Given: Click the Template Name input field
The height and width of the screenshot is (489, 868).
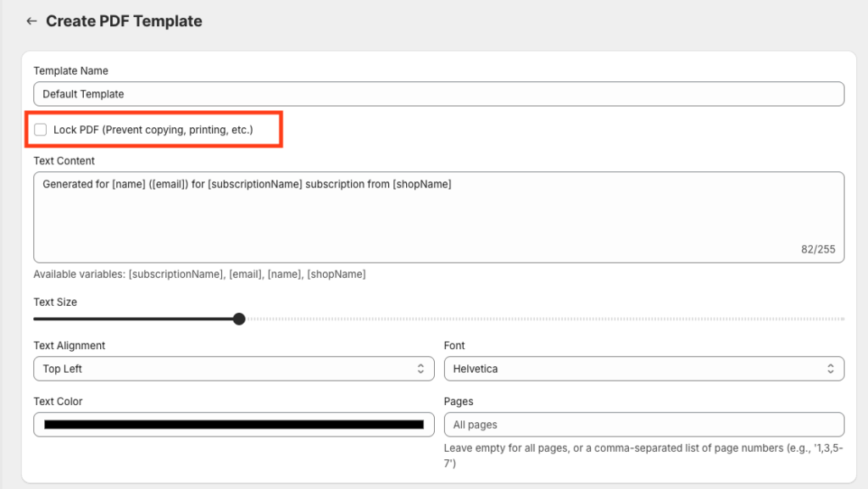Looking at the screenshot, I should point(438,94).
